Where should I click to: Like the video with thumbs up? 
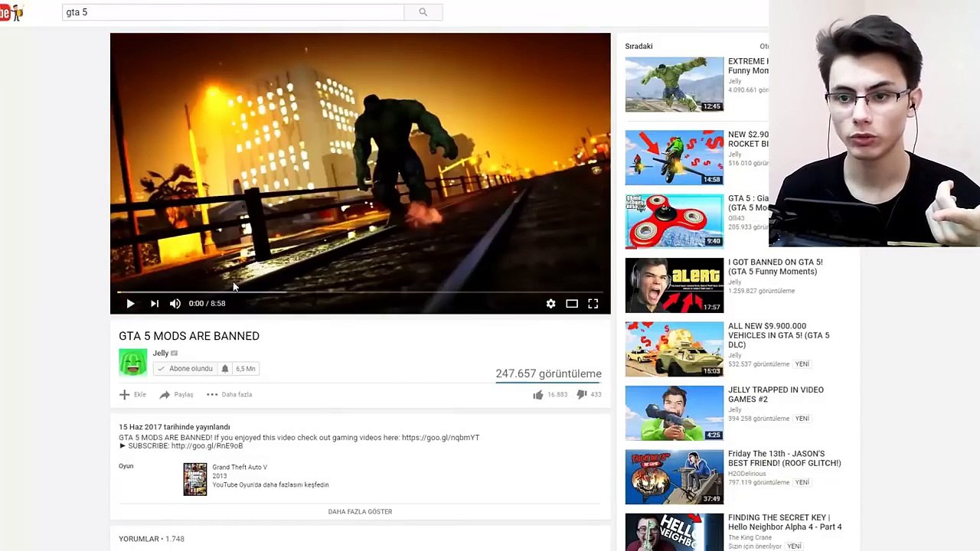coord(538,395)
